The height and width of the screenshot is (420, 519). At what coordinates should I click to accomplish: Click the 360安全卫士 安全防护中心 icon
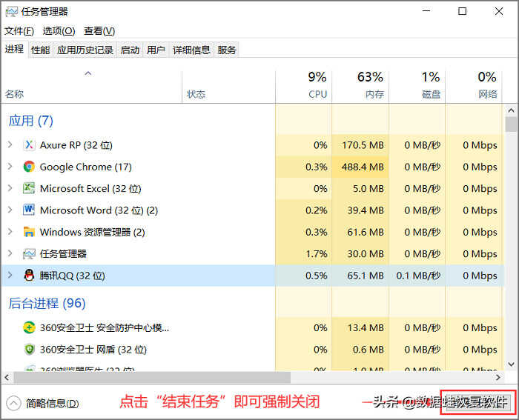pyautogui.click(x=29, y=327)
